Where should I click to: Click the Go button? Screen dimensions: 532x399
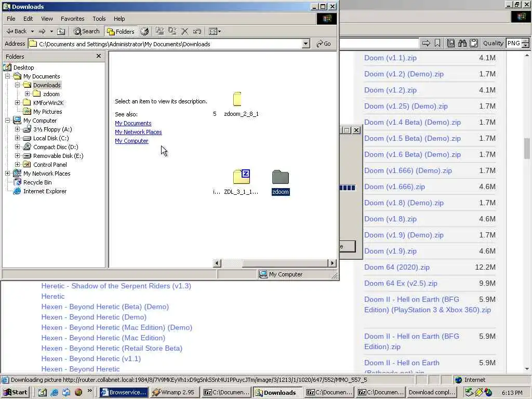point(324,44)
